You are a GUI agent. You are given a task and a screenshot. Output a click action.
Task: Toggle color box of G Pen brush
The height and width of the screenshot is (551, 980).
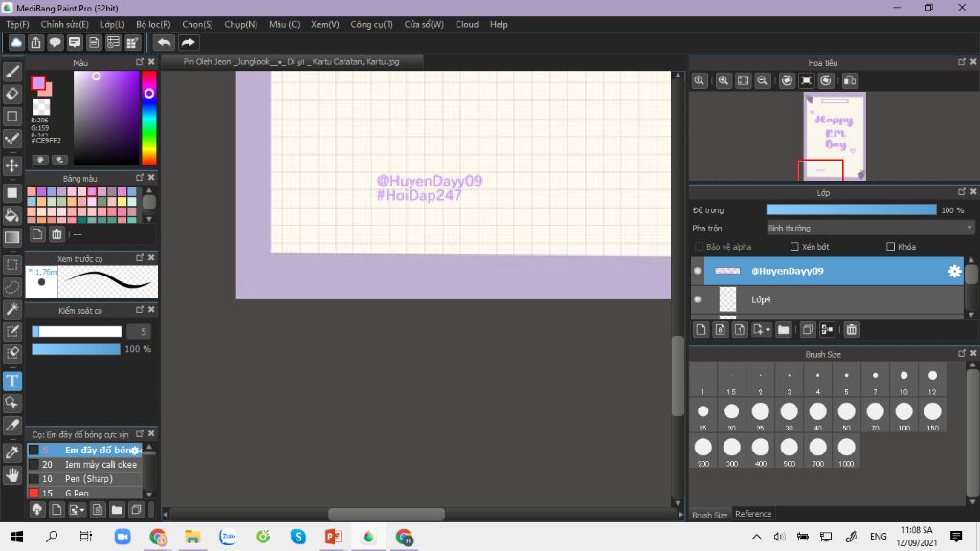click(x=33, y=494)
